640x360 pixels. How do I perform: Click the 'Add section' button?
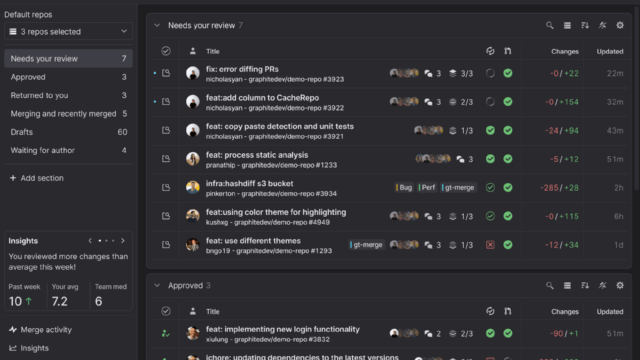pos(37,178)
